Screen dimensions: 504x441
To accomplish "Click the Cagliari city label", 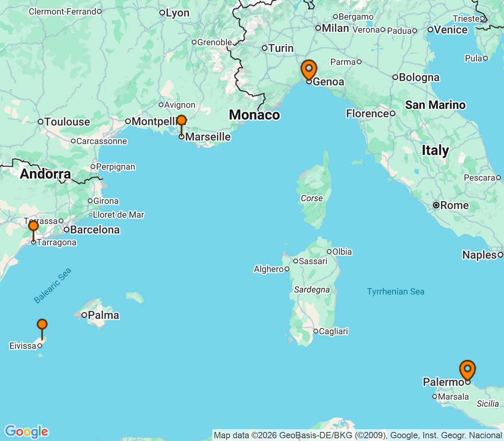I will coord(334,331).
